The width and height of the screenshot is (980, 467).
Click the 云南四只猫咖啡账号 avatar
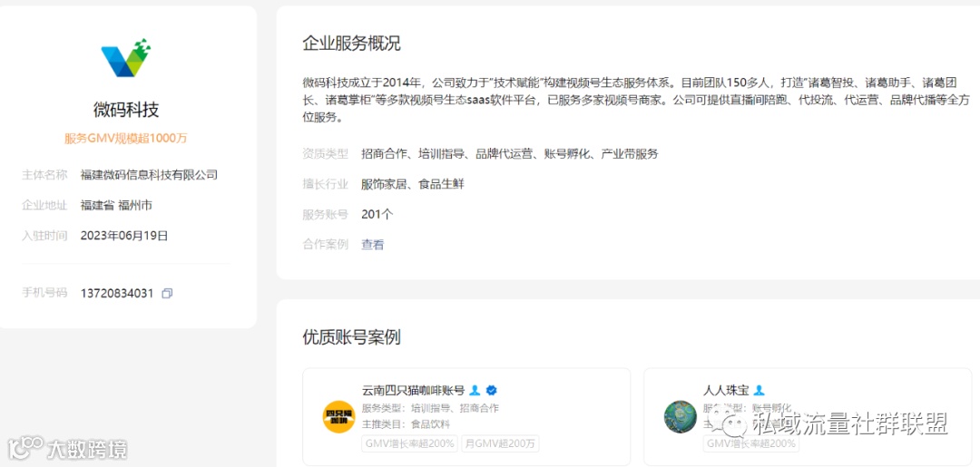(338, 416)
